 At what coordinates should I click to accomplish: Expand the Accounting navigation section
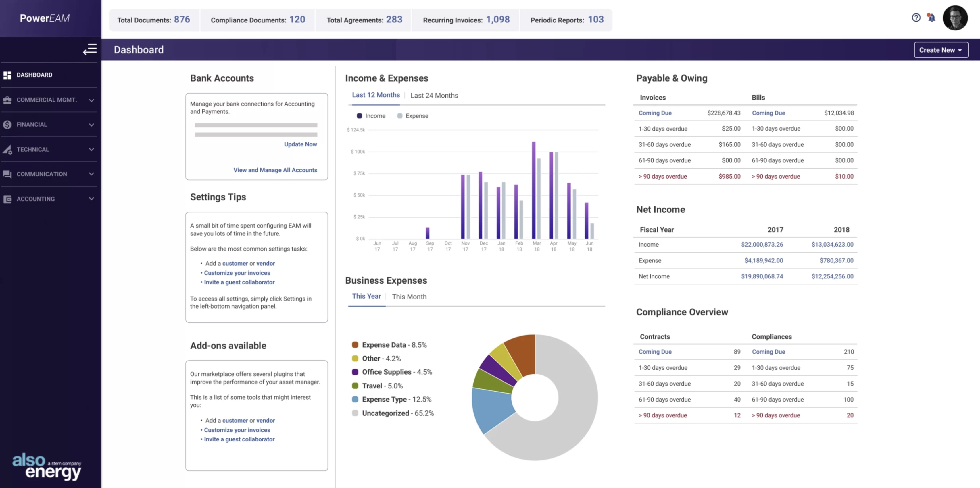pyautogui.click(x=91, y=199)
